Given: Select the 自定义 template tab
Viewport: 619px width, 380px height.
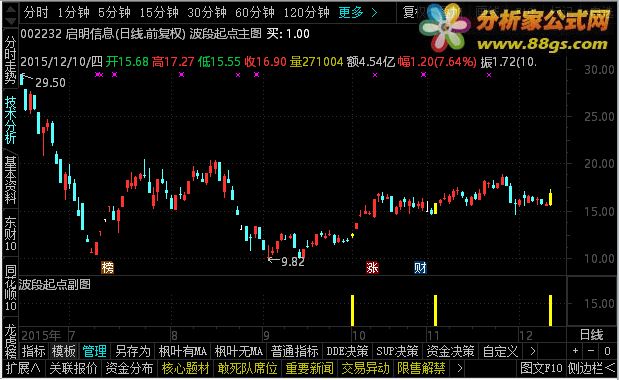Looking at the screenshot, I should tap(500, 351).
